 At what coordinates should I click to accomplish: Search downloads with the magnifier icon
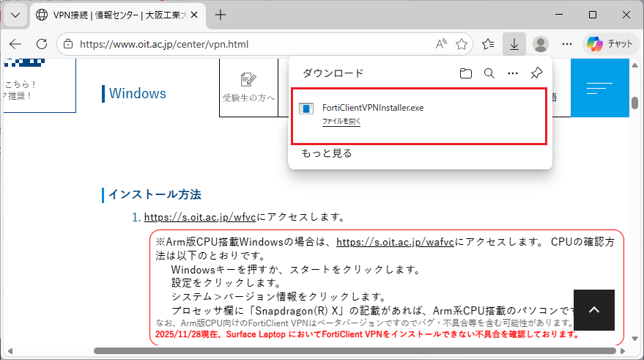(x=489, y=73)
